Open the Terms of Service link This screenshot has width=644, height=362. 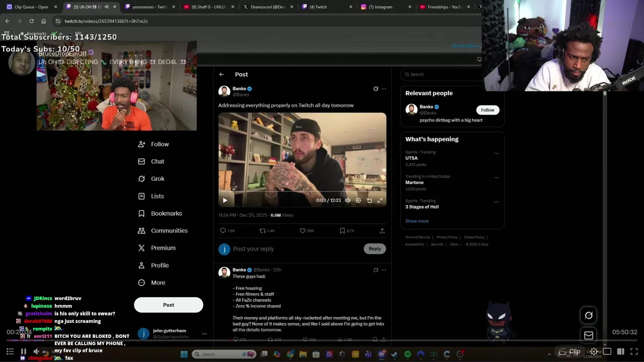click(418, 237)
